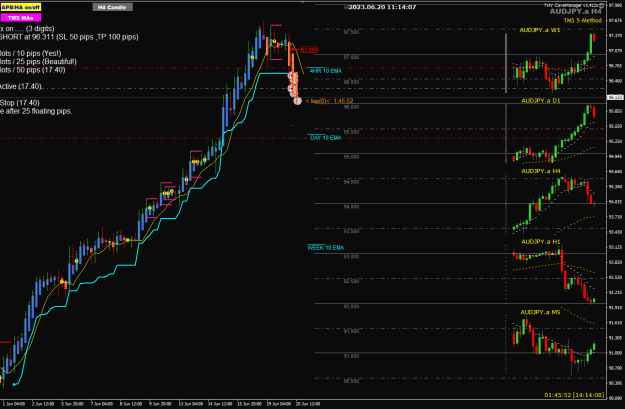Toggle the APB/HA on/off button
The image size is (625, 409).
pyautogui.click(x=21, y=7)
